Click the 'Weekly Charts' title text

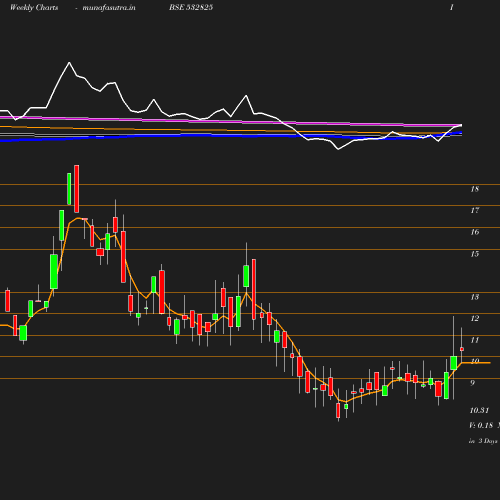pyautogui.click(x=34, y=7)
